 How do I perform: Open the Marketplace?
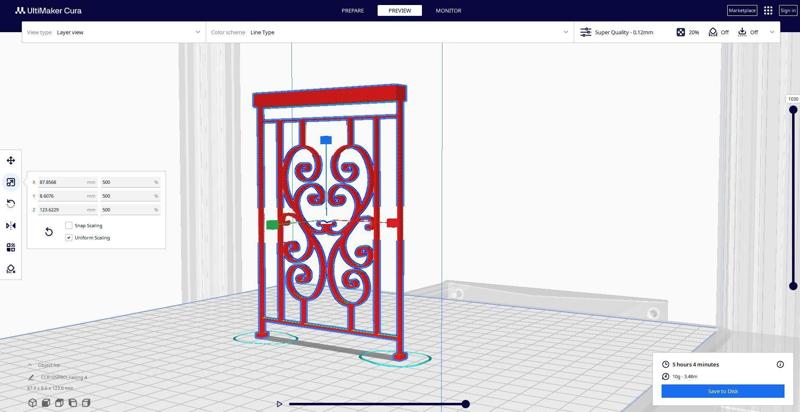742,10
